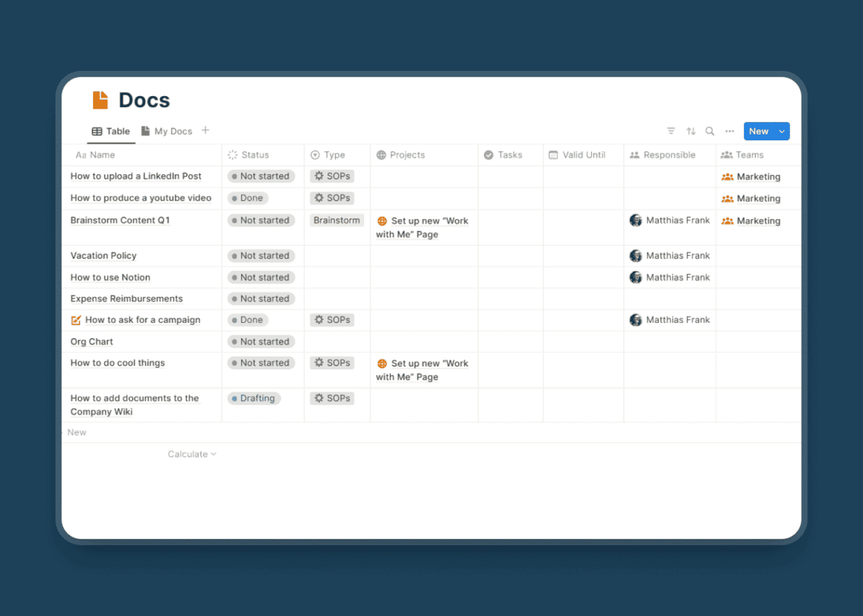Screen dimensions: 863x616
Task: Click the empty Tasks cell of Org Chart row
Action: coord(511,341)
